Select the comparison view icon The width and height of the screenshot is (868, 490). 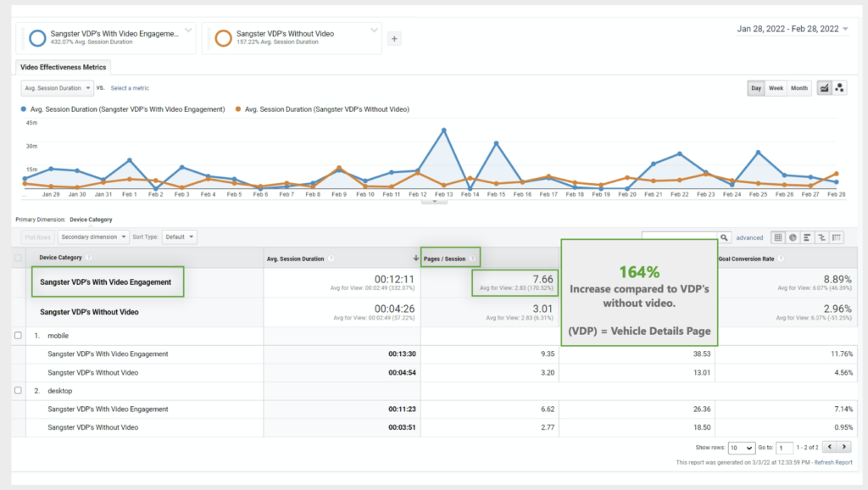point(822,237)
